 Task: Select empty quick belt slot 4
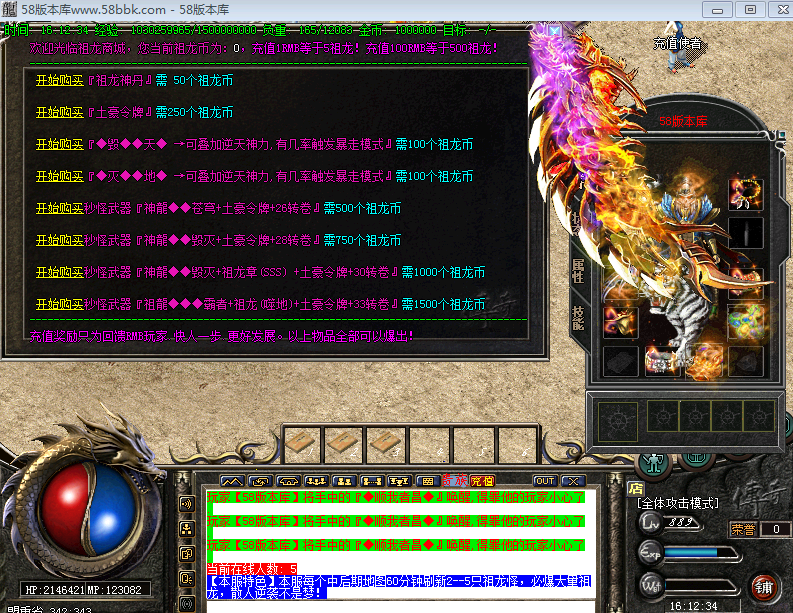click(429, 445)
